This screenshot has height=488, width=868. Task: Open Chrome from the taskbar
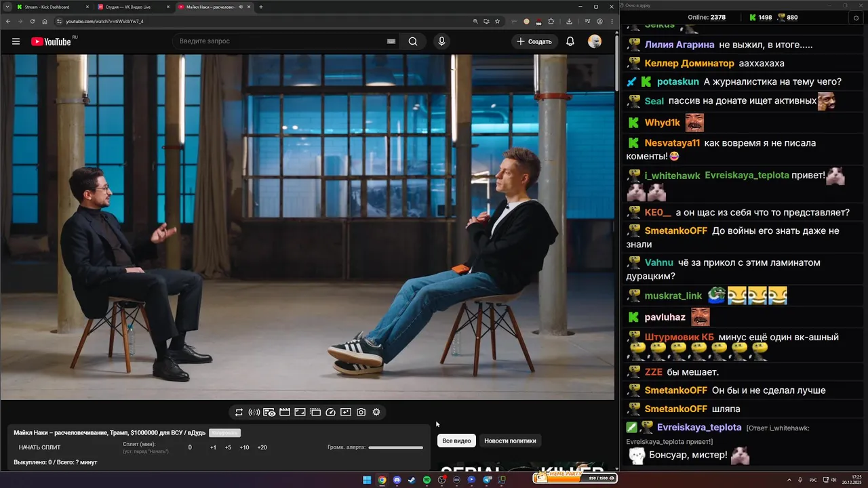pos(382,480)
